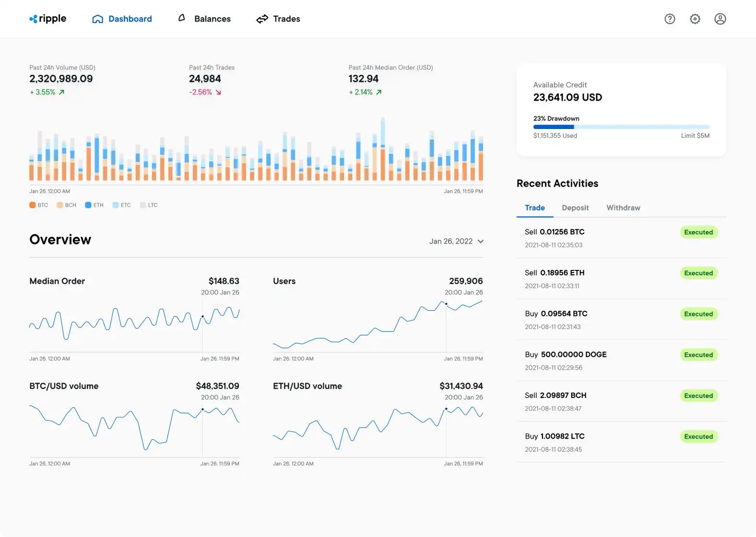Open the user profile icon

pos(720,19)
